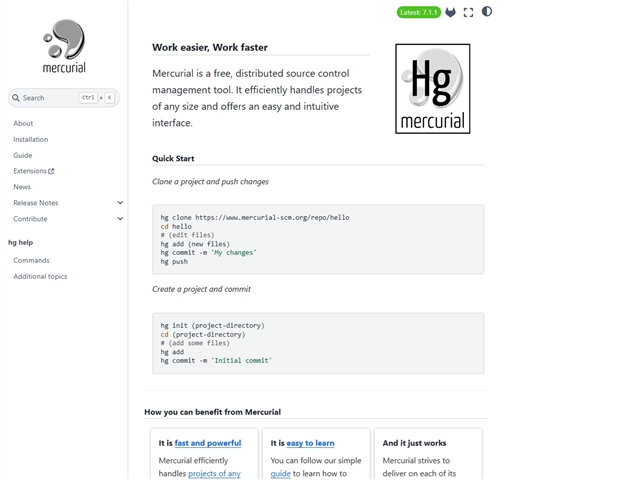Focus the Search input field
This screenshot has height=480, width=640.
click(50, 98)
